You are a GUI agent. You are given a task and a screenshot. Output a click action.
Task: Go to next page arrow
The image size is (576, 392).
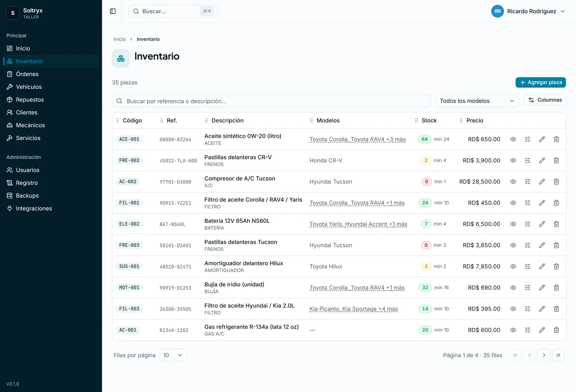coord(544,355)
